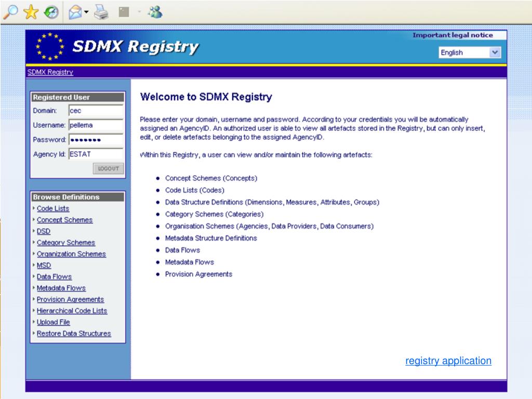Open the English language dropdown
This screenshot has width=532, height=399.
point(470,52)
